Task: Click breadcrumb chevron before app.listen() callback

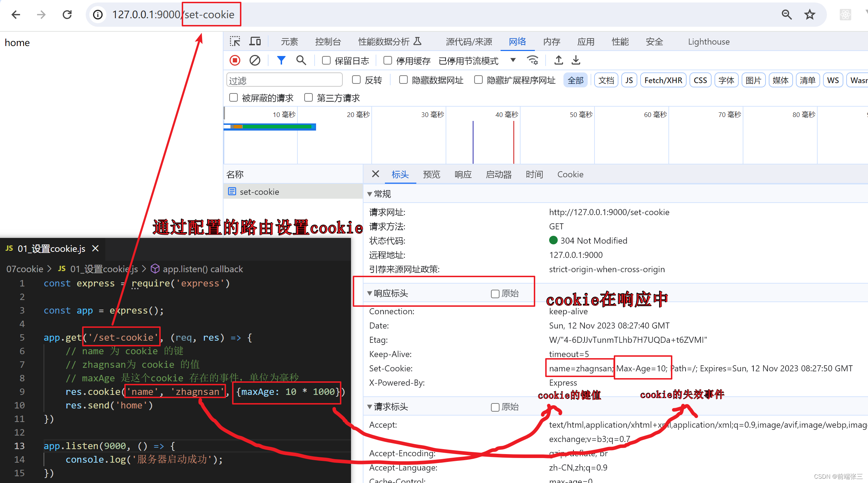Action: coord(144,269)
